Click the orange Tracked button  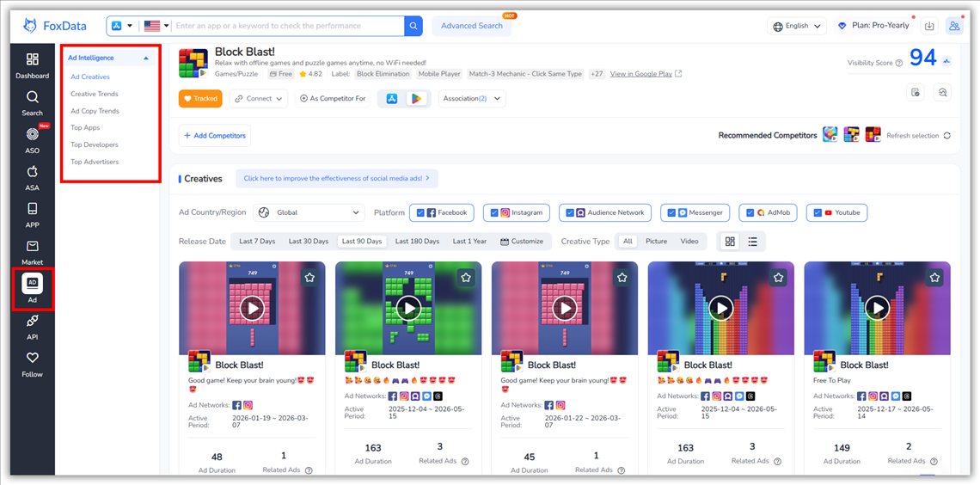point(200,99)
